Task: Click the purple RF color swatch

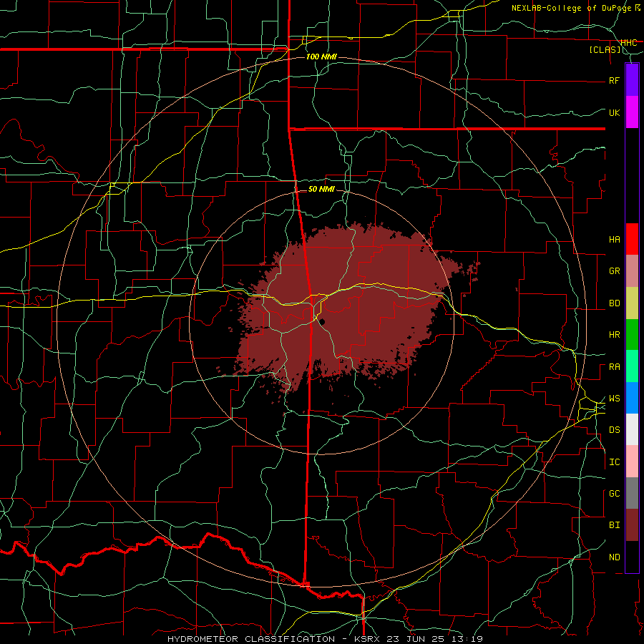Action: pyautogui.click(x=632, y=79)
